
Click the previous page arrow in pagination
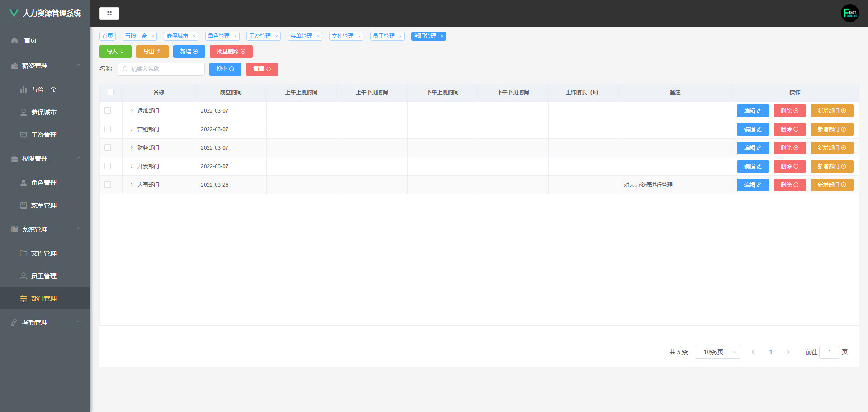pos(753,352)
